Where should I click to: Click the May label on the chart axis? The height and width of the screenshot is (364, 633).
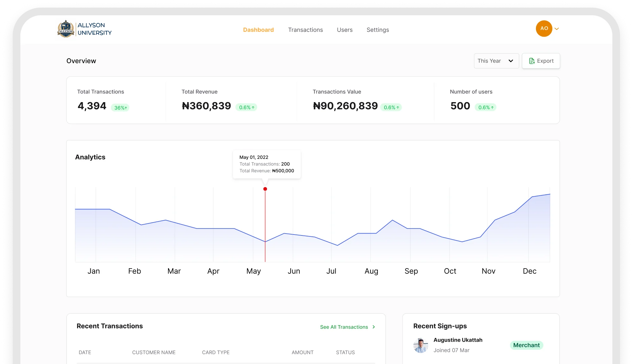tap(253, 271)
